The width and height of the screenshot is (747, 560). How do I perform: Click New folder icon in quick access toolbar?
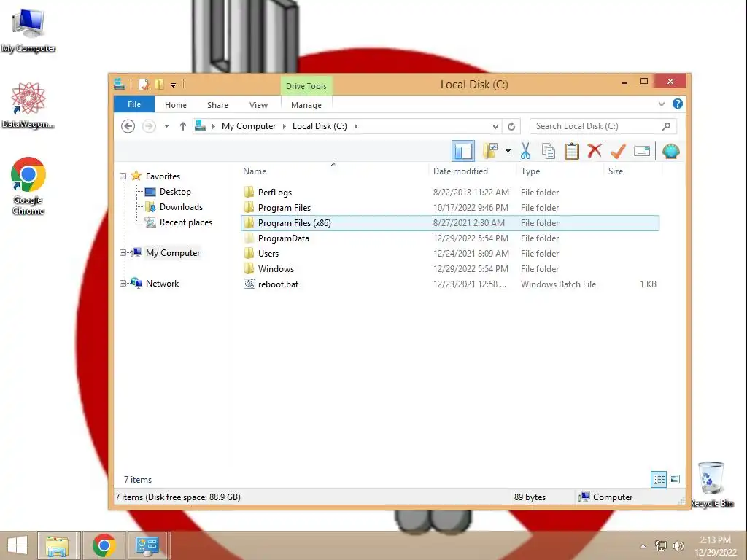pyautogui.click(x=159, y=85)
